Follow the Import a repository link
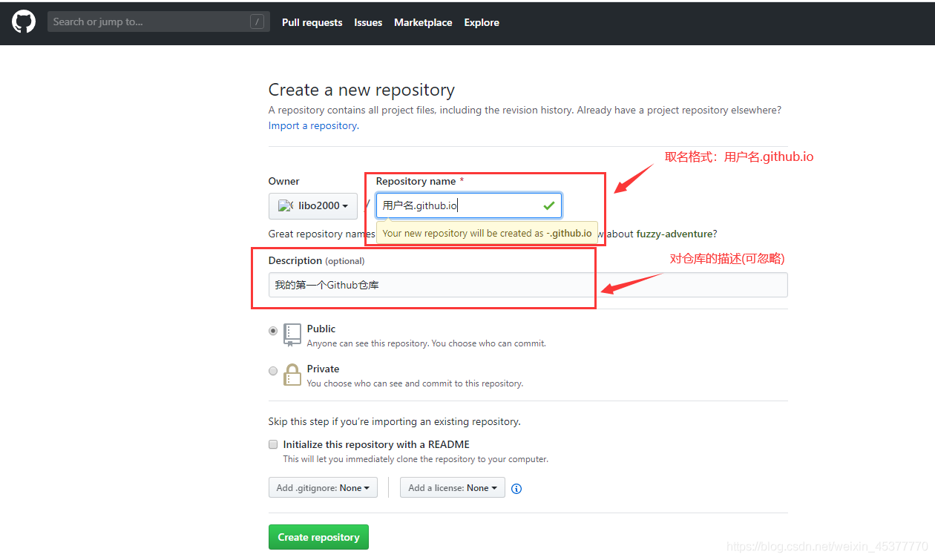This screenshot has width=935, height=560. coord(313,125)
